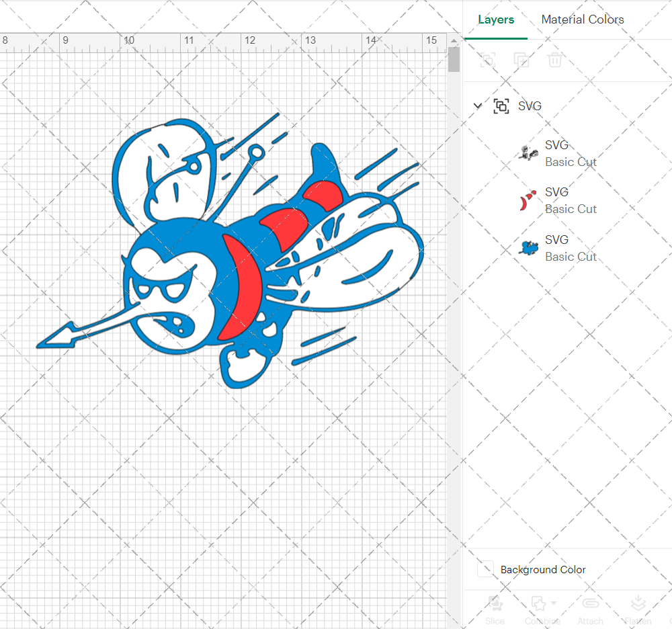Click the Slice tool
Image resolution: width=672 pixels, height=629 pixels.
point(495,610)
